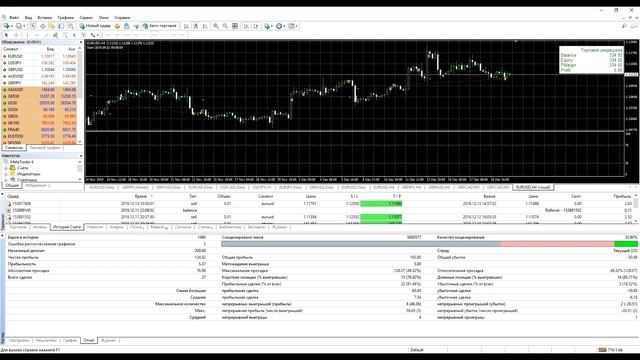The height and width of the screenshot is (360, 640).
Task: Open the Справка menu
Action: (122, 18)
